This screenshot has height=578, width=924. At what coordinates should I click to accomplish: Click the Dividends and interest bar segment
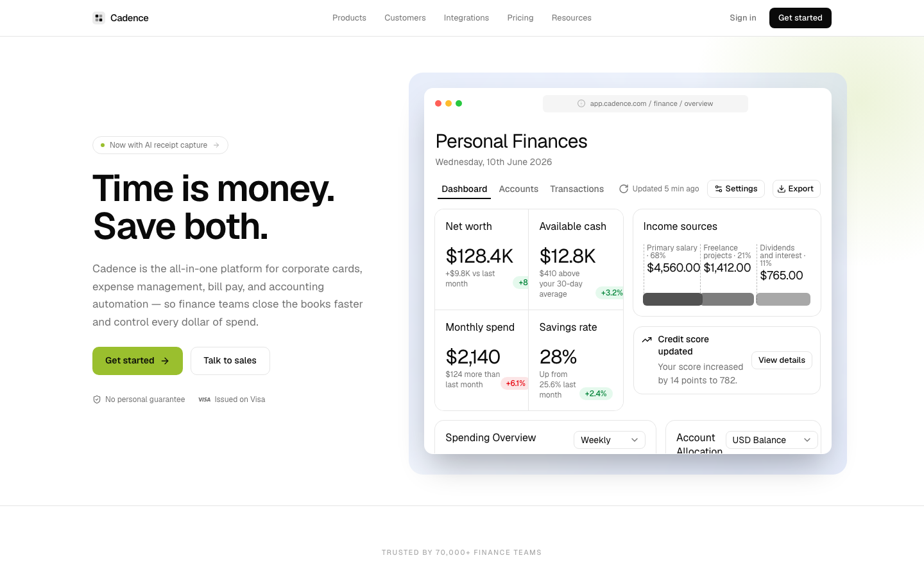[783, 299]
